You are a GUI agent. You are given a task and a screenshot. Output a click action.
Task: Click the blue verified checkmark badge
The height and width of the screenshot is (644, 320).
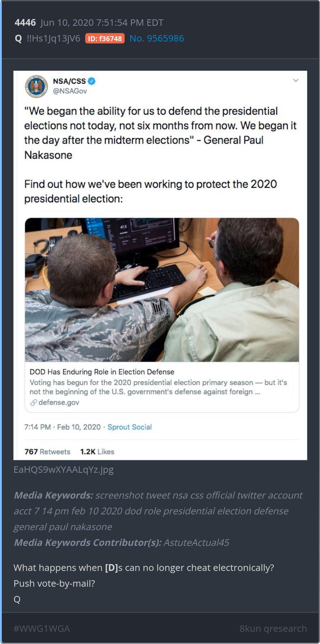92,81
